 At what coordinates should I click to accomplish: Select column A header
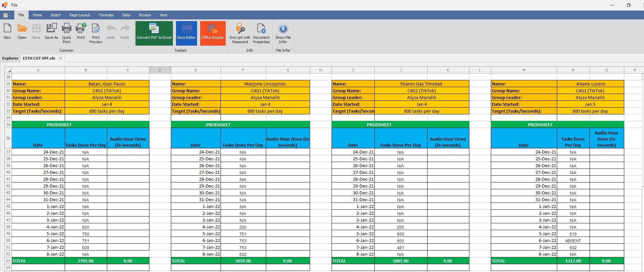(38, 70)
